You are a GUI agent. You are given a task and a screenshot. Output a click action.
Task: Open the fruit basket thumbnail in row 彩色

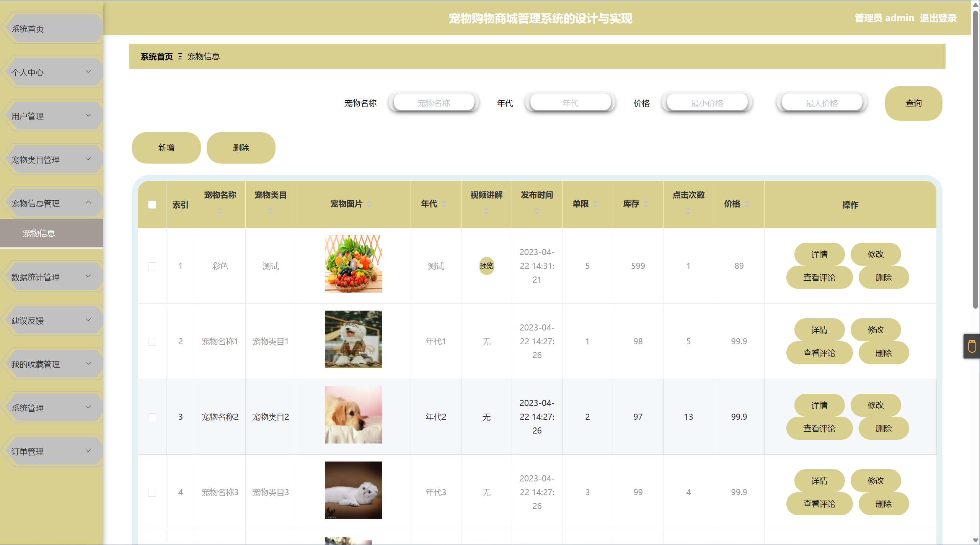tap(353, 264)
